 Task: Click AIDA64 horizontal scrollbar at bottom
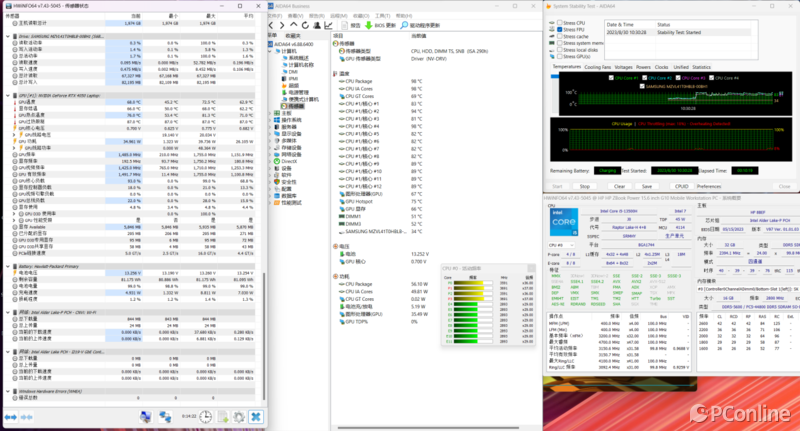point(429,428)
